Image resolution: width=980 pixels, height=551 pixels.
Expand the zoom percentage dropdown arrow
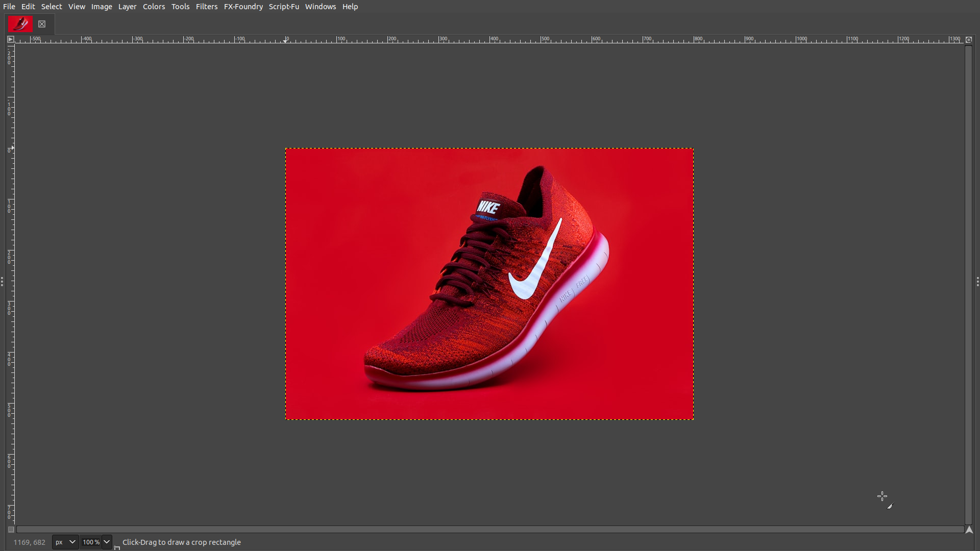tap(107, 542)
